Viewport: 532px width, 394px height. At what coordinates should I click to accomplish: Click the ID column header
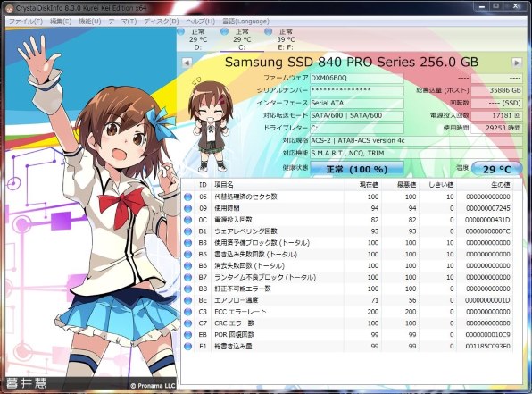(203, 185)
